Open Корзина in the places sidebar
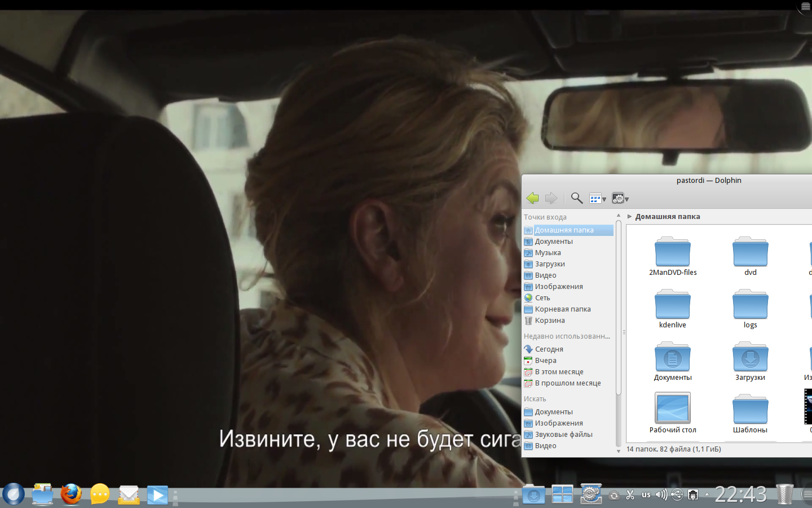 [549, 321]
